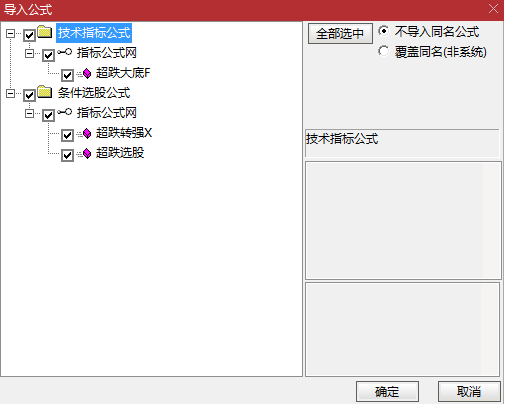Viewport: 505px width, 404px height.
Task: Untick the checkbox for 条件选股公式
Action: pyautogui.click(x=29, y=95)
